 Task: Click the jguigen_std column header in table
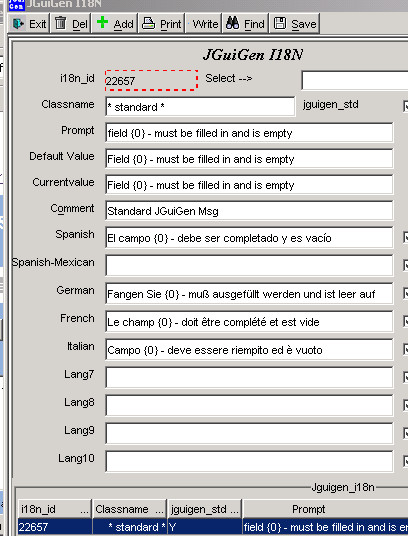(x=205, y=509)
